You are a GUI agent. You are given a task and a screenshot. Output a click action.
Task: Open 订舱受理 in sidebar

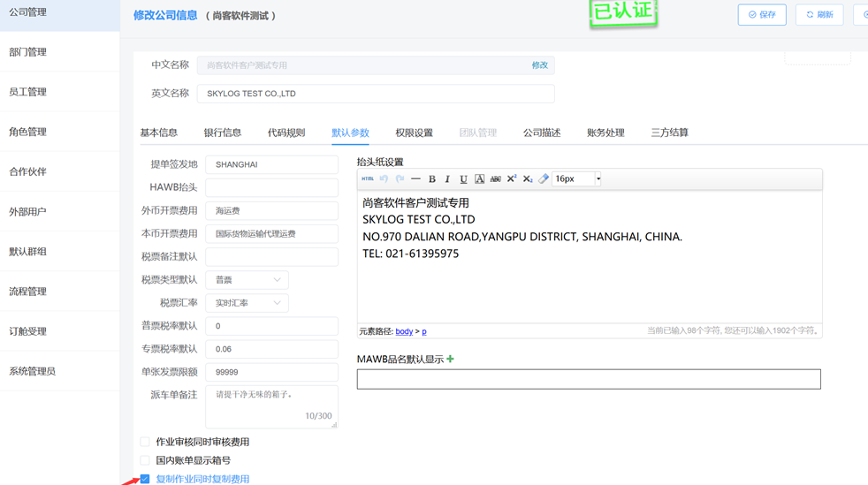click(60, 331)
